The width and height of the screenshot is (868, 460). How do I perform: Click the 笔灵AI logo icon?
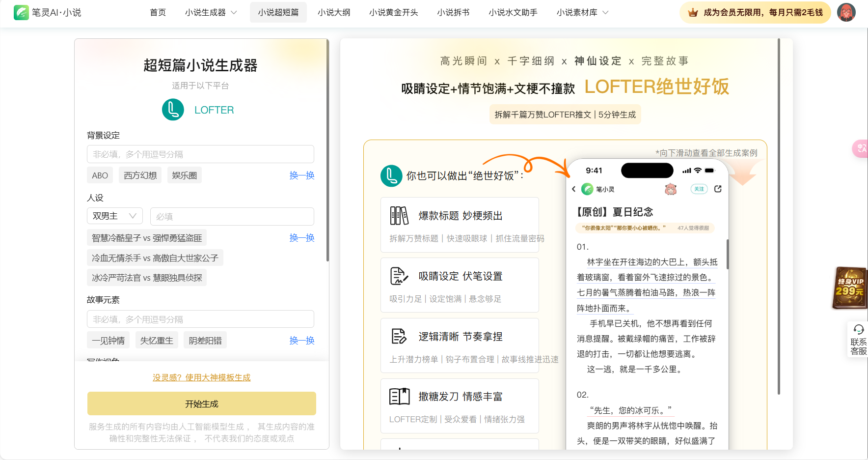(21, 12)
